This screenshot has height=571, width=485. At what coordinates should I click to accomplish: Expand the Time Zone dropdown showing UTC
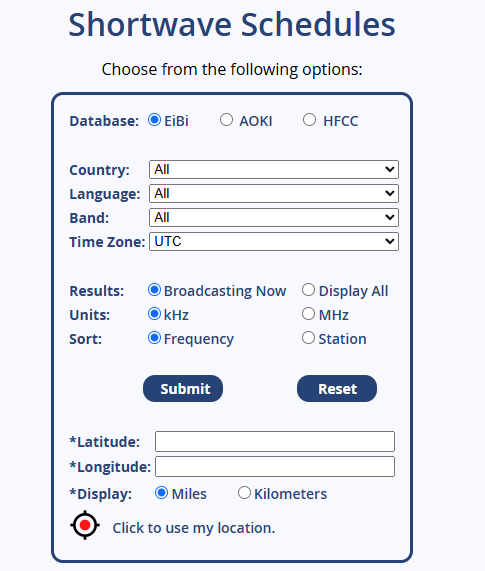(274, 241)
